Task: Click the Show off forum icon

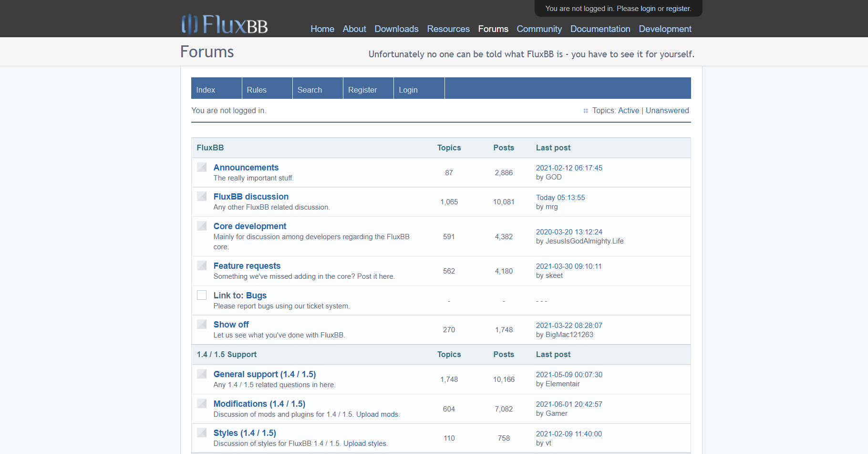Action: (x=202, y=324)
